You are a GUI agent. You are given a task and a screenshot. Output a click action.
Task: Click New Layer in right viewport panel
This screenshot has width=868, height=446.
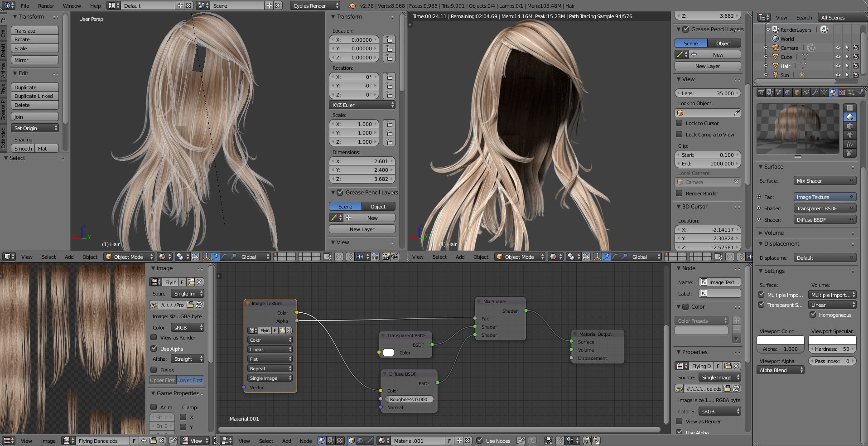(708, 66)
